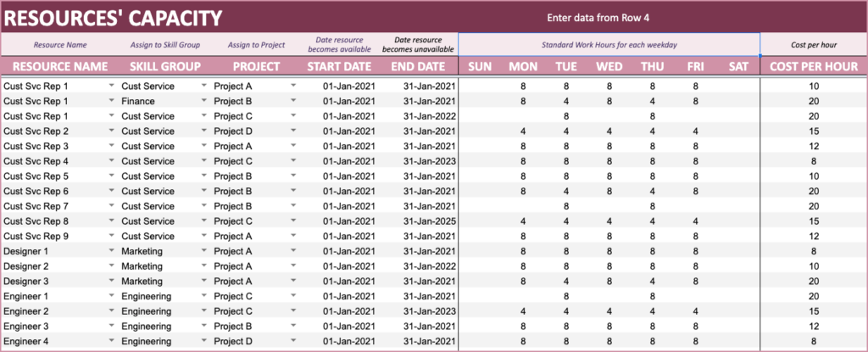This screenshot has height=352, width=868.
Task: Open resource name dropdown for Engineer 1
Action: coord(113,295)
